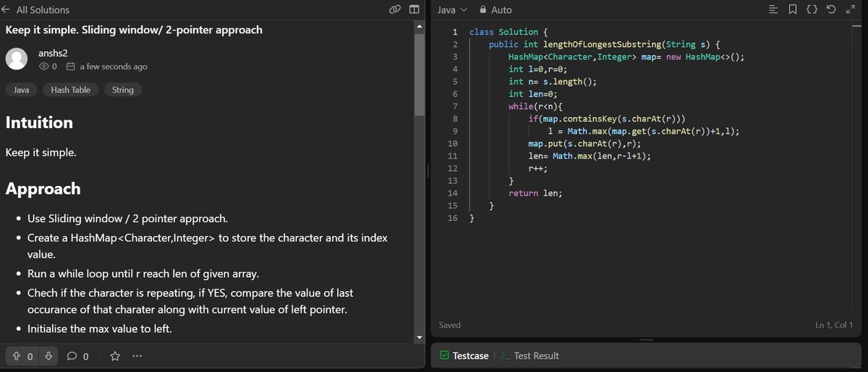Reset code with the undo arrow icon

pos(831,9)
